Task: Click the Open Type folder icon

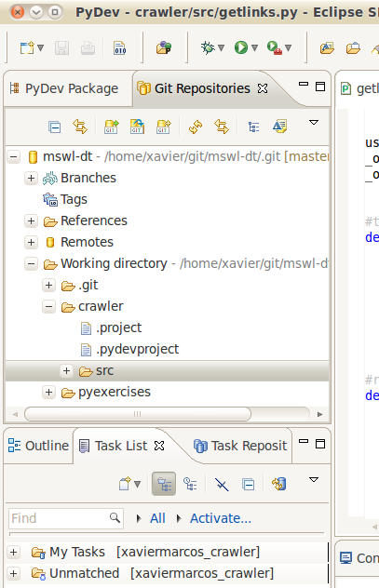Action: pos(327,48)
